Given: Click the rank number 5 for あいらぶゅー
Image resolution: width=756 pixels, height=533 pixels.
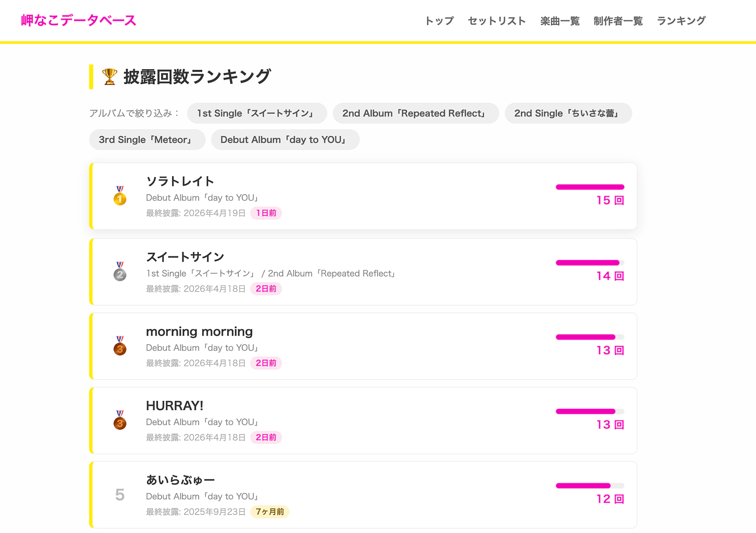Looking at the screenshot, I should [120, 495].
